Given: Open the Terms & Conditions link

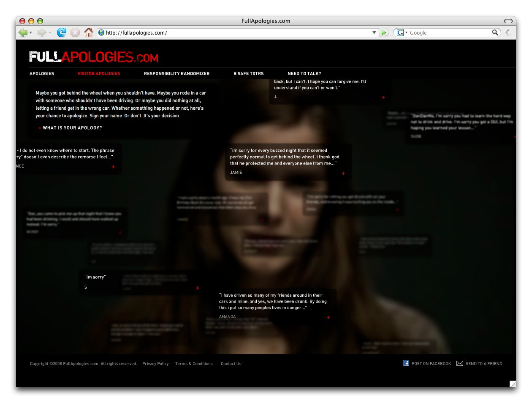Looking at the screenshot, I should click(x=194, y=364).
